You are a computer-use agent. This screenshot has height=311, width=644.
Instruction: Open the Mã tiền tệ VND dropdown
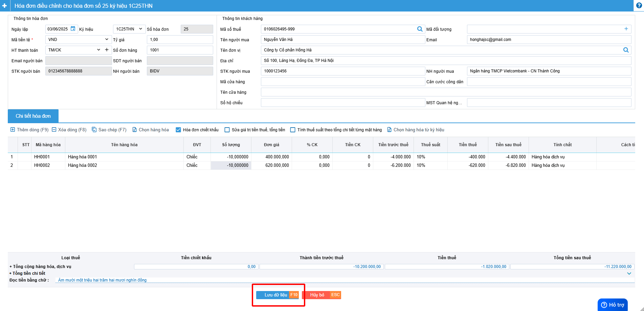click(79, 40)
